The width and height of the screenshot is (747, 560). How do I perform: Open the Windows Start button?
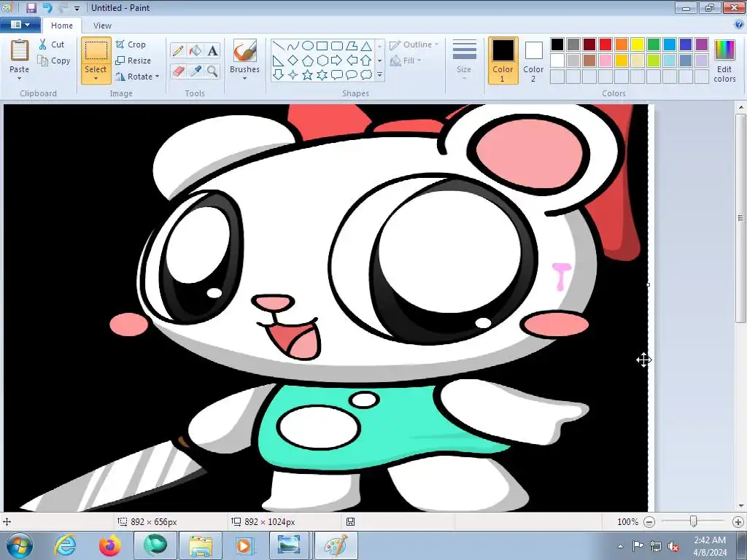(x=20, y=545)
